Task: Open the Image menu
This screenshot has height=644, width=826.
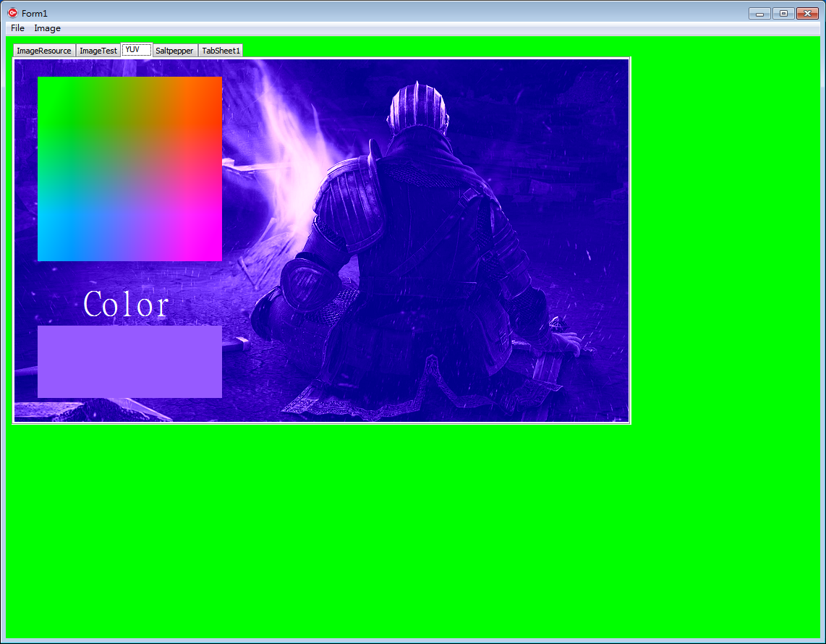Action: [x=48, y=28]
